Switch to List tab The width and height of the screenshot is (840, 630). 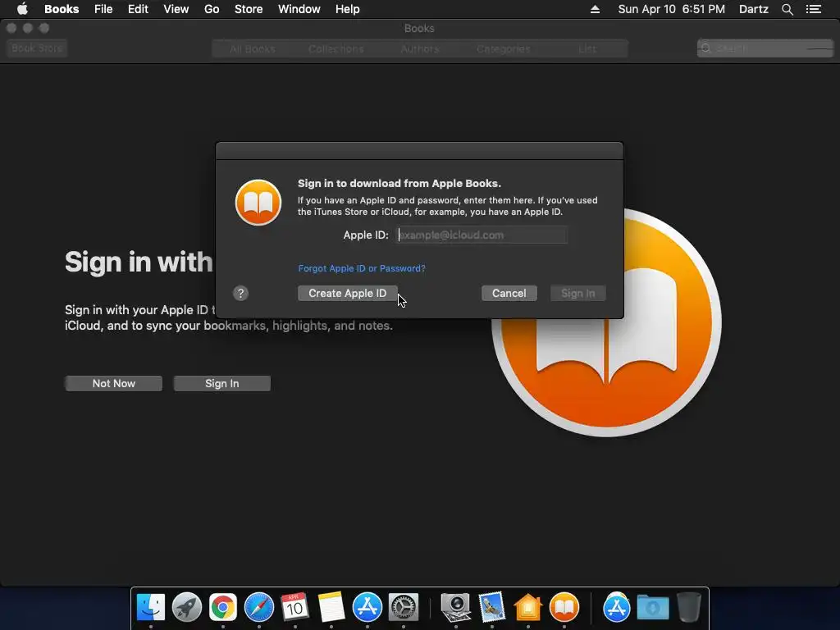click(x=587, y=48)
